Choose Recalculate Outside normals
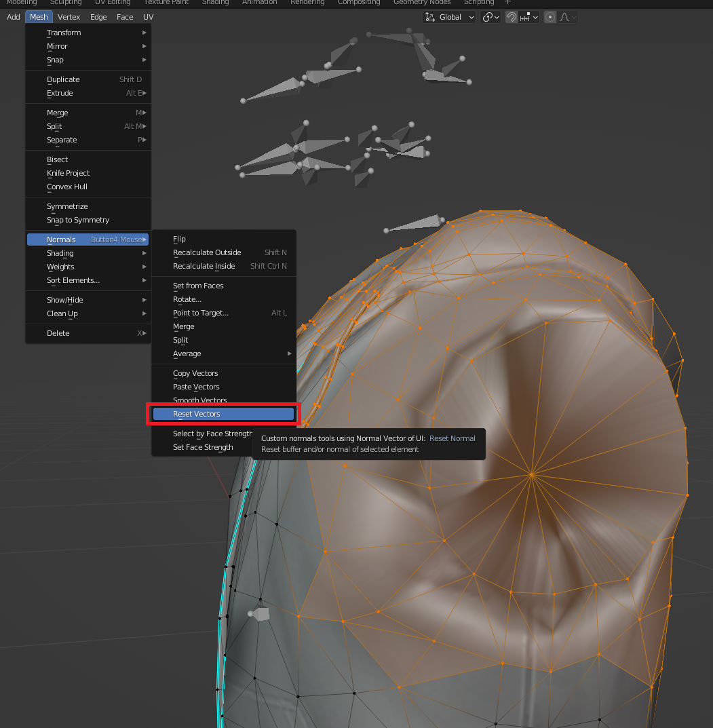 coord(207,252)
